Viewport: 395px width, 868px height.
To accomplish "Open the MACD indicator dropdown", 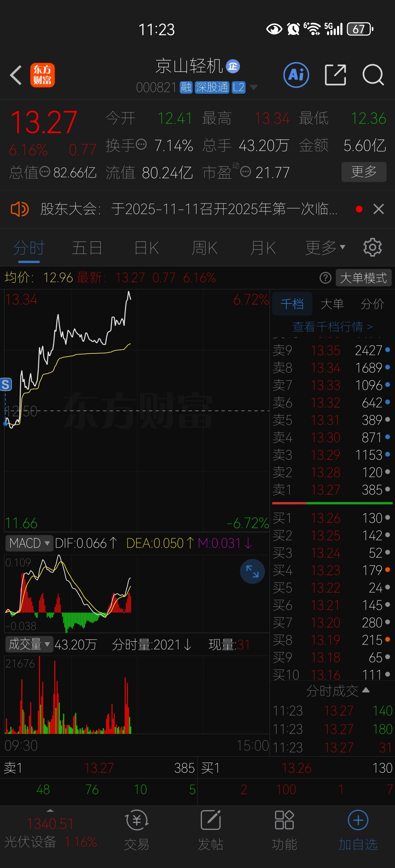I will point(29,543).
